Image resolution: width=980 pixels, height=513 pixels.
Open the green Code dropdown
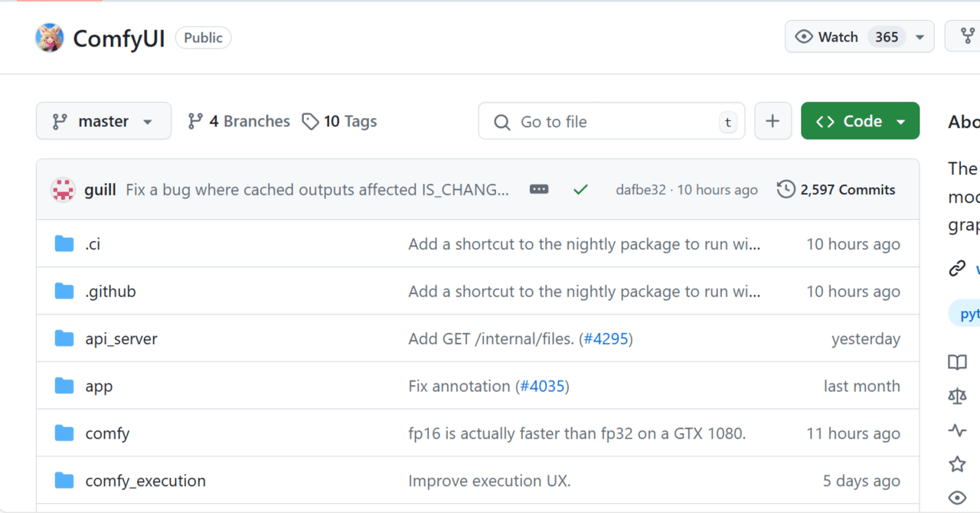[860, 121]
